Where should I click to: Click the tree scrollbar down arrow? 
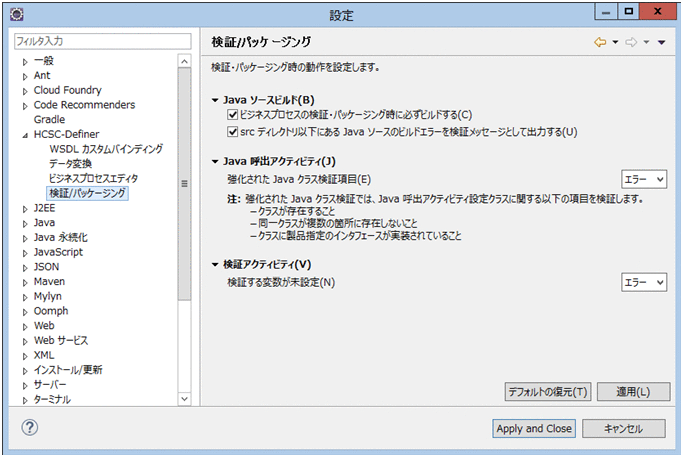pyautogui.click(x=184, y=399)
